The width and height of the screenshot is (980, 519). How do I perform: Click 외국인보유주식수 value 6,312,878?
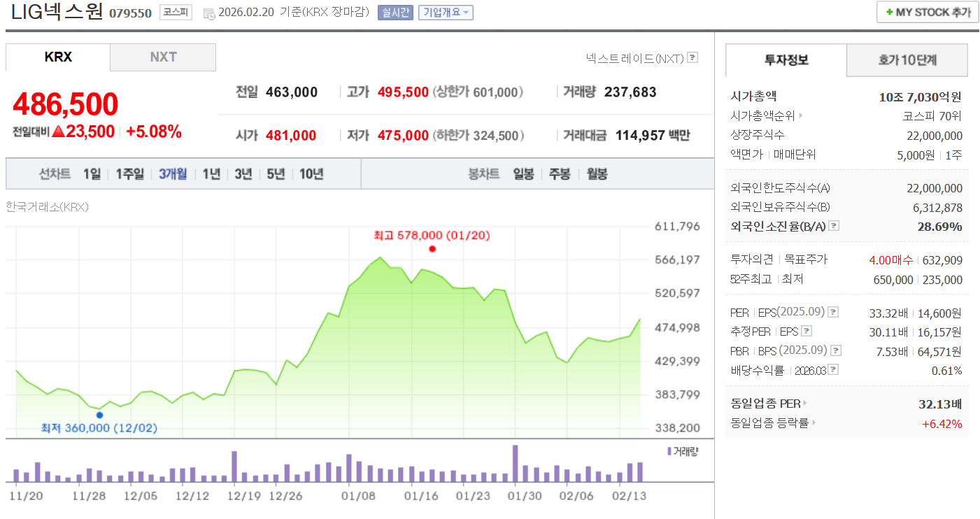pyautogui.click(x=937, y=207)
